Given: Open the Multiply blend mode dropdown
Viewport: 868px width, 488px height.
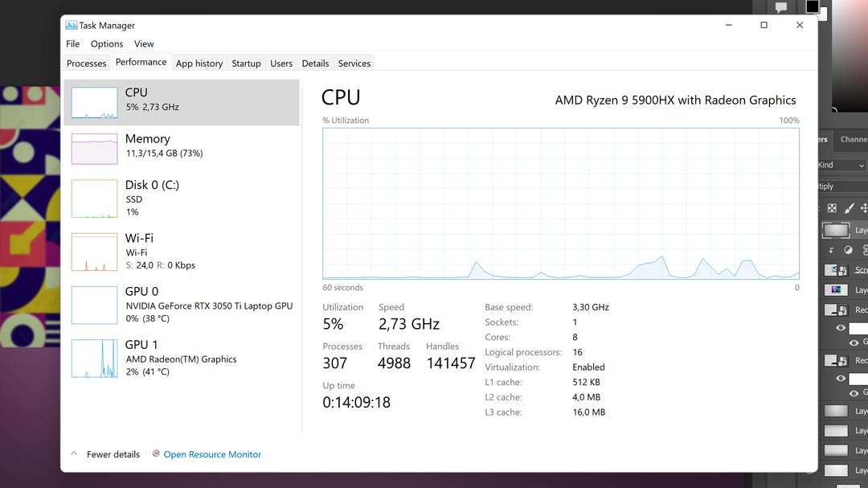Looking at the screenshot, I should point(840,187).
